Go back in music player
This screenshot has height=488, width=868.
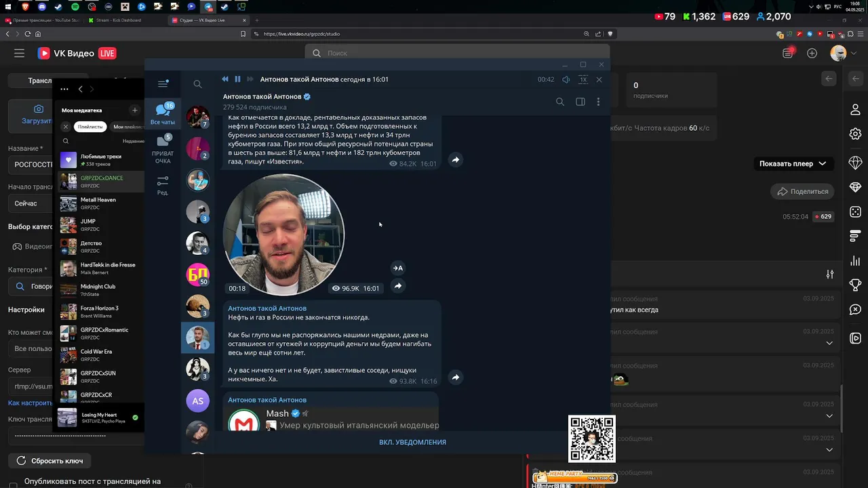click(x=80, y=89)
